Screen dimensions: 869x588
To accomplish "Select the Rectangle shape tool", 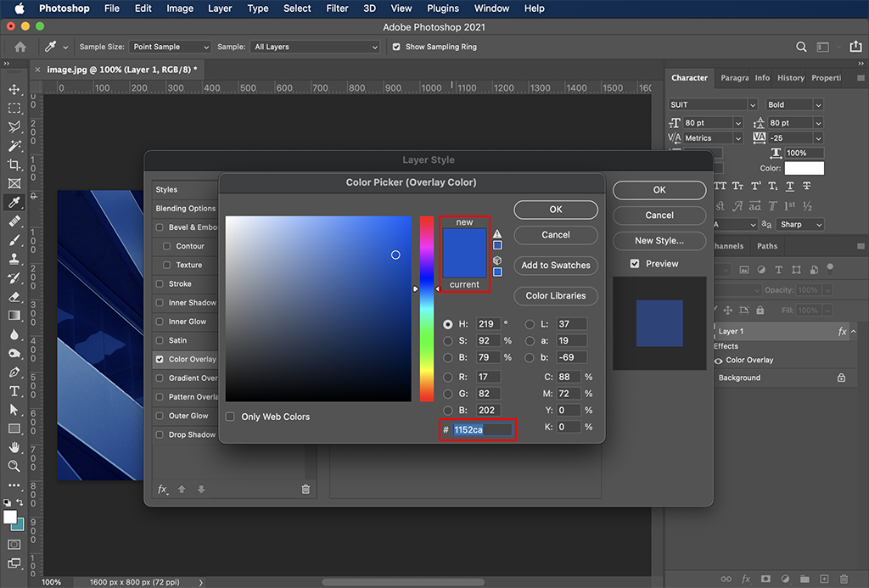I will 14,428.
